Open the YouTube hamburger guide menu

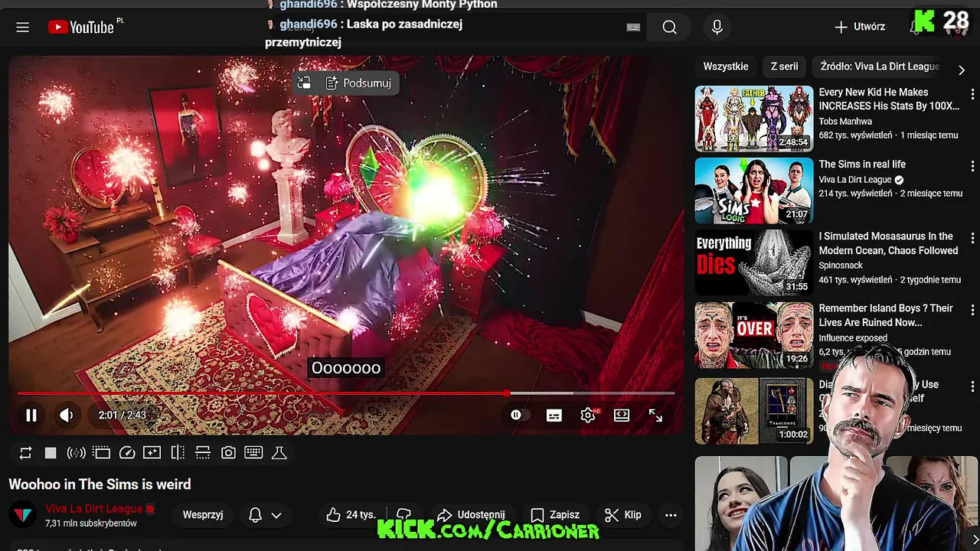22,28
